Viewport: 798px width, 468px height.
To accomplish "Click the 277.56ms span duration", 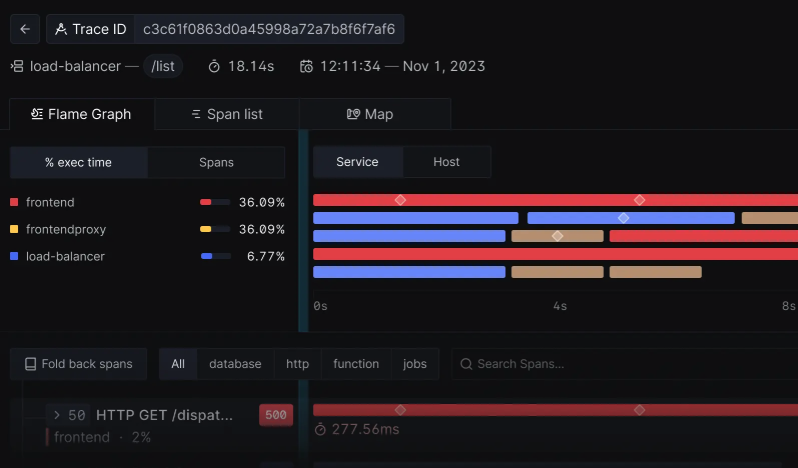I will click(365, 429).
